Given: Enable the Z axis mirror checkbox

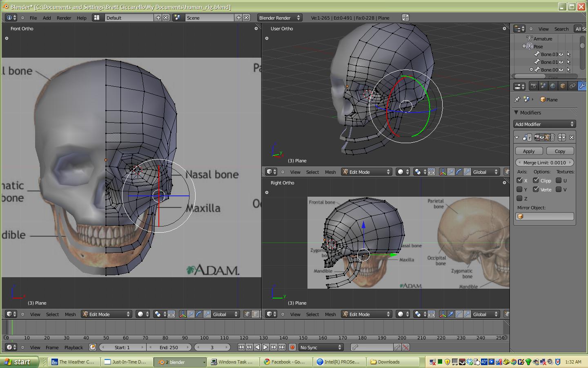Looking at the screenshot, I should 519,198.
